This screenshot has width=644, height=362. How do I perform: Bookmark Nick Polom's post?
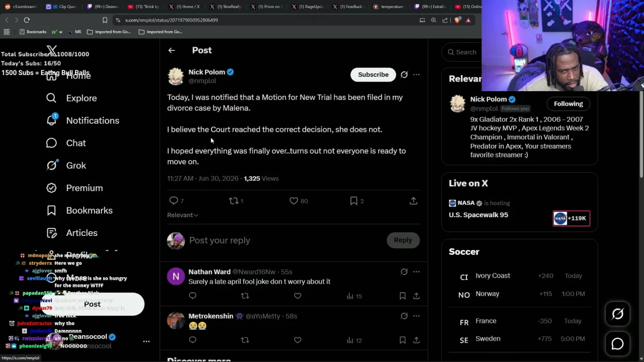point(354,201)
